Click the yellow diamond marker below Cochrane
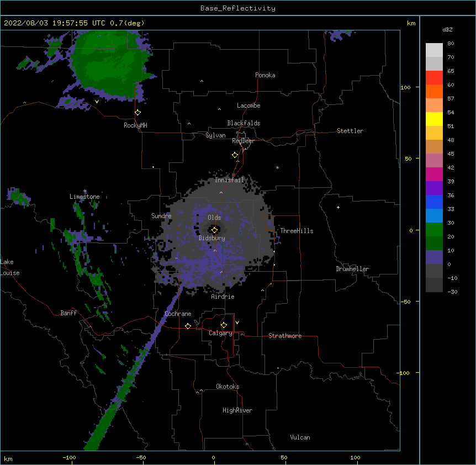476x465 pixels. [x=188, y=326]
